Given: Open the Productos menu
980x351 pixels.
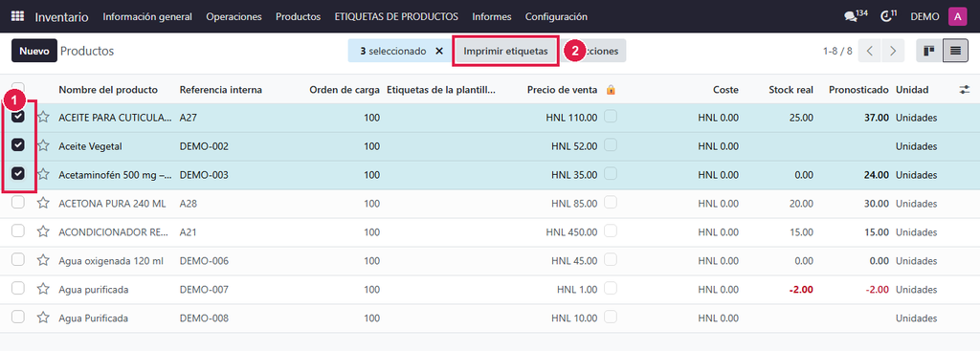Looking at the screenshot, I should (x=299, y=17).
